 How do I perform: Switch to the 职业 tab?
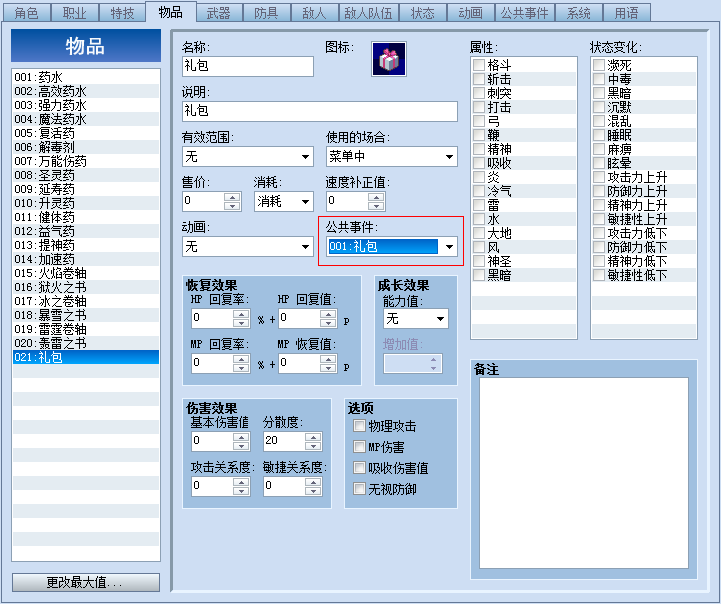[x=74, y=13]
